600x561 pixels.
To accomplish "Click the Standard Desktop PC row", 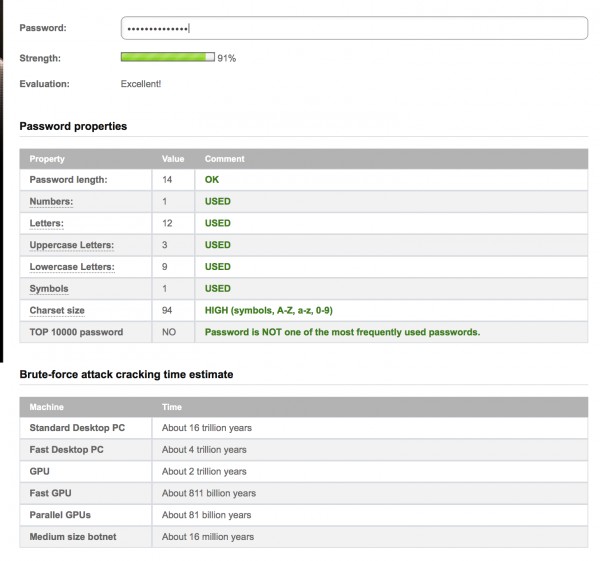I will [304, 428].
